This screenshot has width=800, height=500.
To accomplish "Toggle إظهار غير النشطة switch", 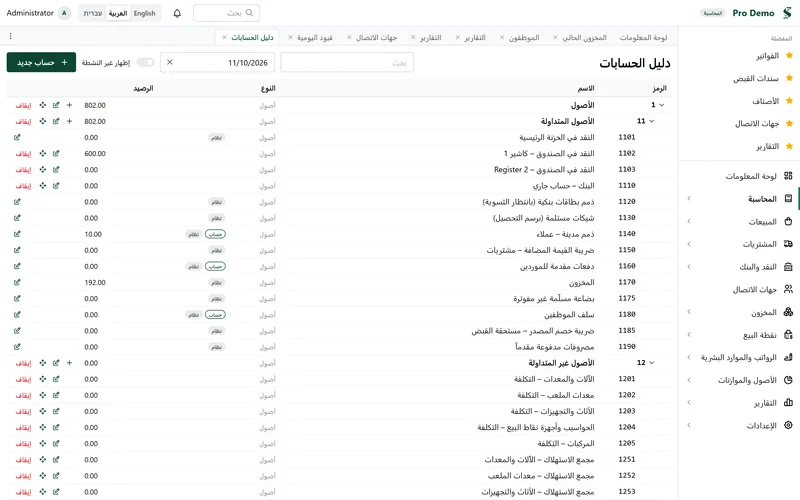I will point(145,62).
